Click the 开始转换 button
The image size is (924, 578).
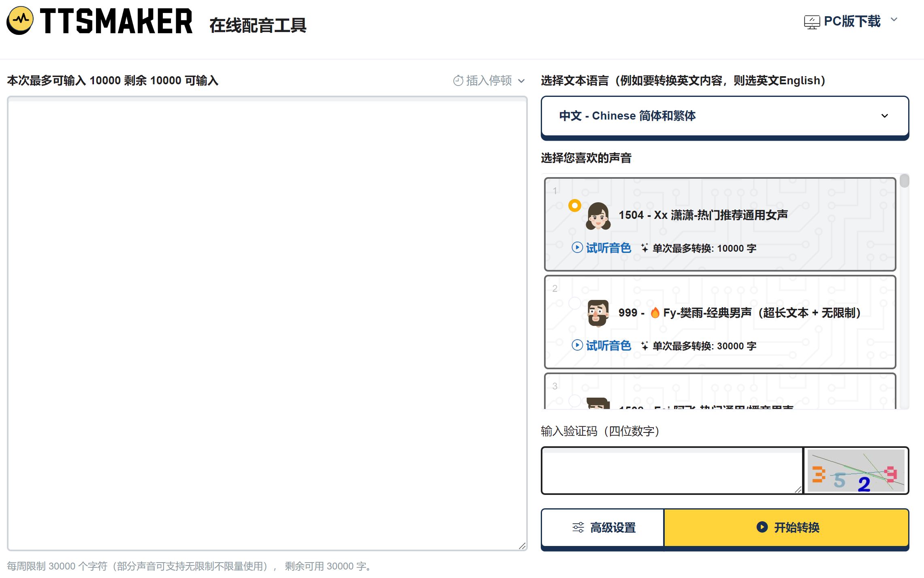787,528
